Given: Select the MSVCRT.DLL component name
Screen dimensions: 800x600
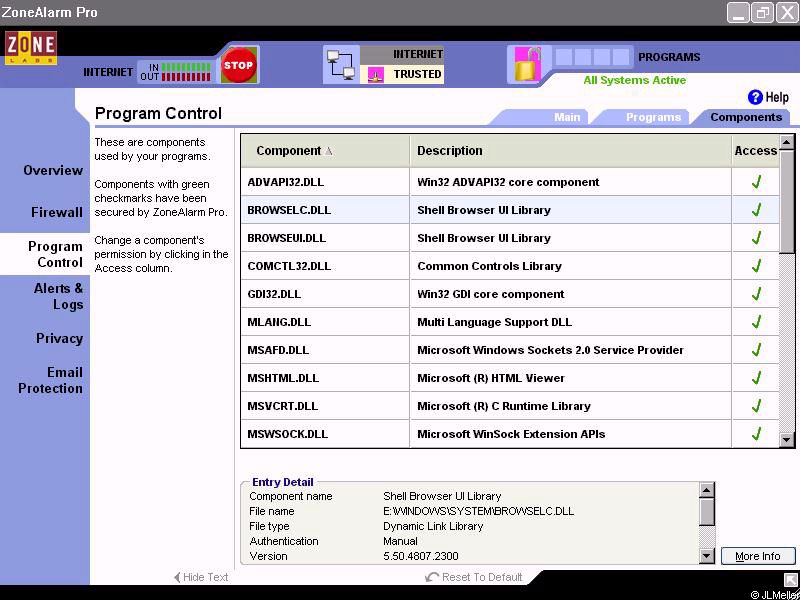Looking at the screenshot, I should coord(283,406).
